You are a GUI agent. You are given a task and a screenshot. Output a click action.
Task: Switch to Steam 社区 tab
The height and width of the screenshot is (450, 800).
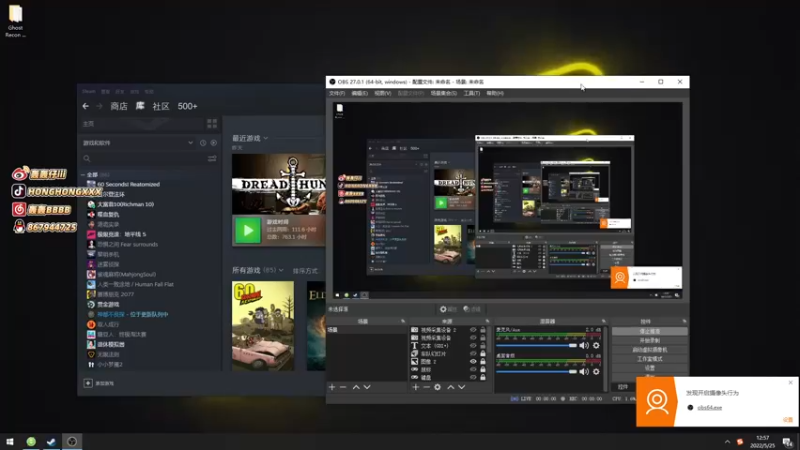pyautogui.click(x=161, y=106)
